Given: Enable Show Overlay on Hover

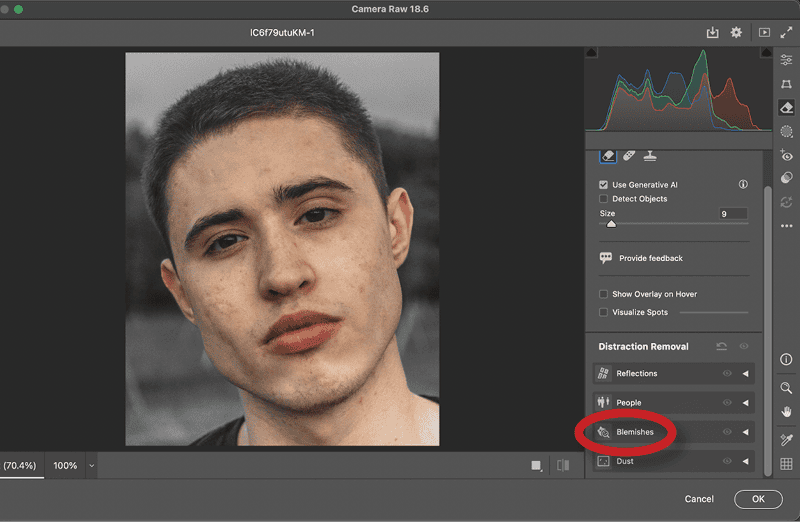Looking at the screenshot, I should [604, 294].
